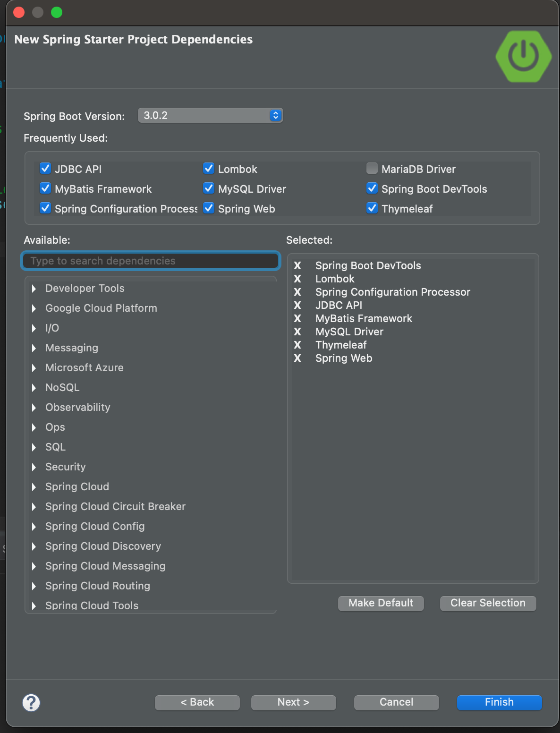Image resolution: width=560 pixels, height=733 pixels.
Task: Expand the Spring Cloud category
Action: point(34,487)
